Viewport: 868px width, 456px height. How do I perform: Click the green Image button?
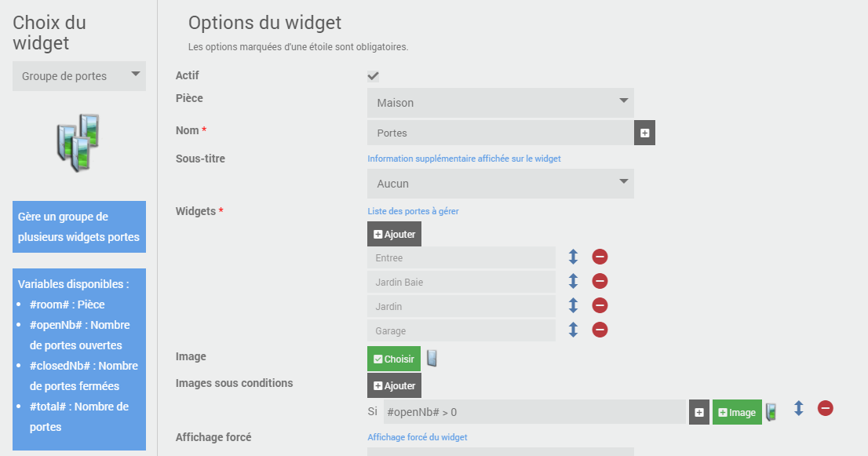(737, 412)
